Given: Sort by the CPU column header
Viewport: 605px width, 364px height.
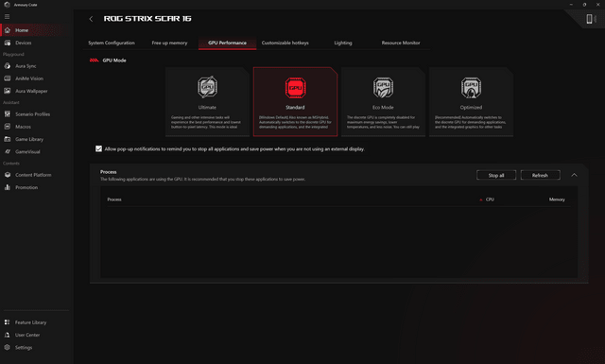Looking at the screenshot, I should pos(490,199).
